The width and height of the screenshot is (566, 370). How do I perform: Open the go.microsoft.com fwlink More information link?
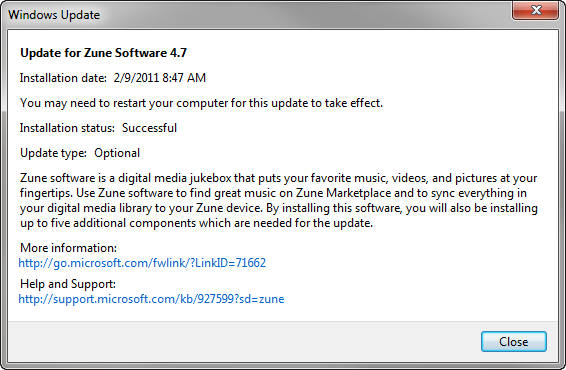coord(142,263)
